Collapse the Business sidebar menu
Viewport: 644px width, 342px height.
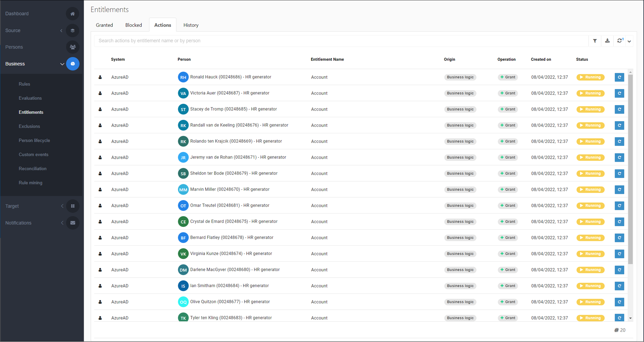coord(62,64)
